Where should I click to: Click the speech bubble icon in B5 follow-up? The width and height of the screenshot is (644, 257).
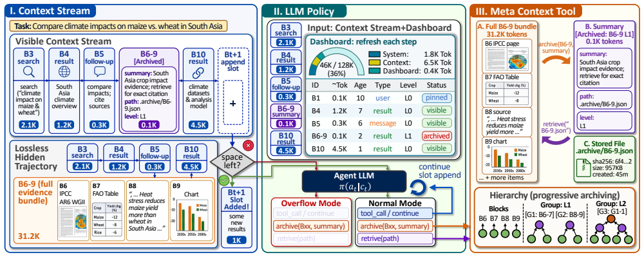100,72
